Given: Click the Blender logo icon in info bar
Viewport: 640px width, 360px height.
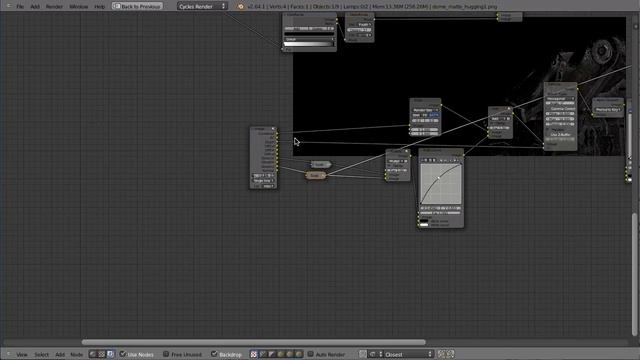Looking at the screenshot, I should (240, 6).
